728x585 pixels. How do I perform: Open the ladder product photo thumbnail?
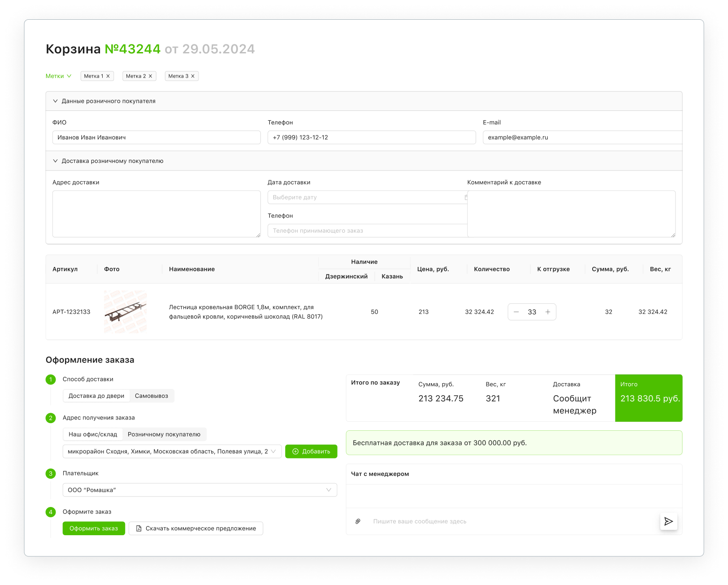[x=126, y=312]
